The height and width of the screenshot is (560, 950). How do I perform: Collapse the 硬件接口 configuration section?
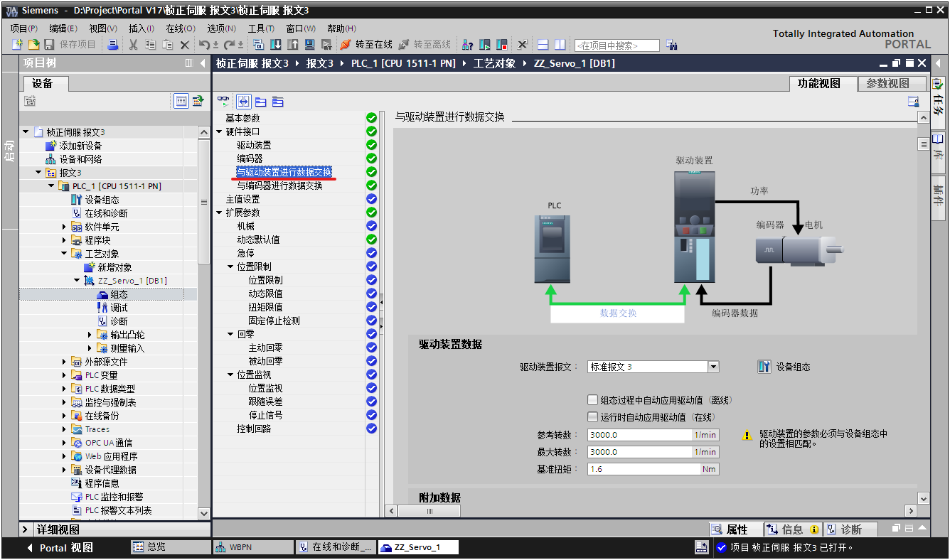[x=220, y=131]
